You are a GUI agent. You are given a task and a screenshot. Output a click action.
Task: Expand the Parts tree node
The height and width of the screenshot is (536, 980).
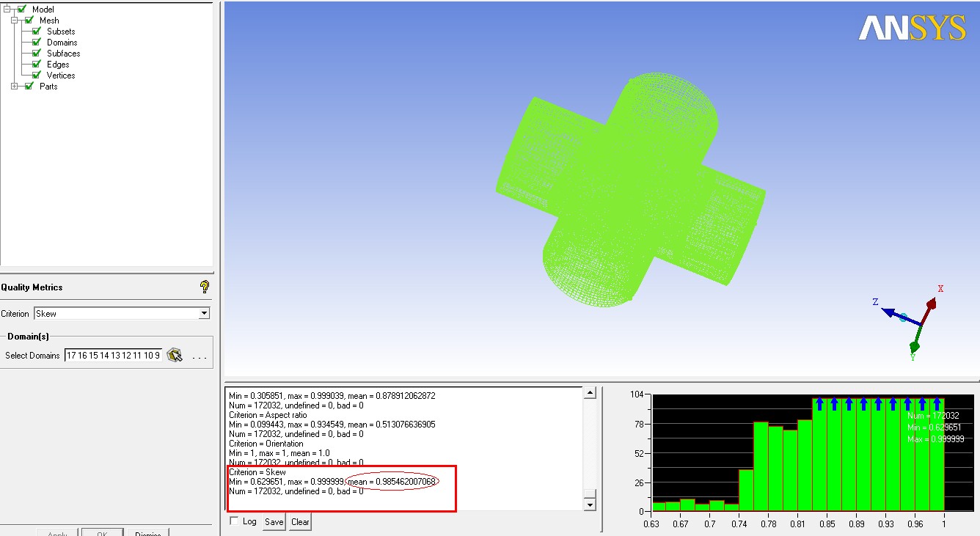tap(15, 87)
